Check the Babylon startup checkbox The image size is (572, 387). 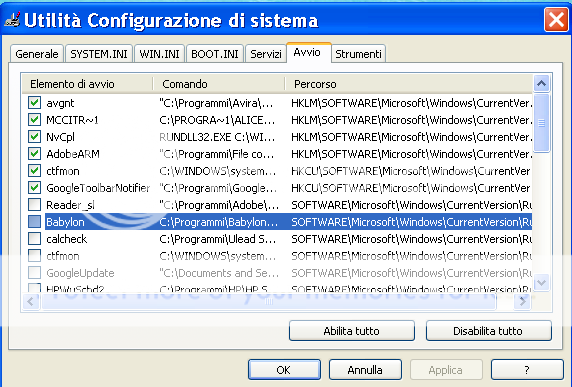point(34,222)
